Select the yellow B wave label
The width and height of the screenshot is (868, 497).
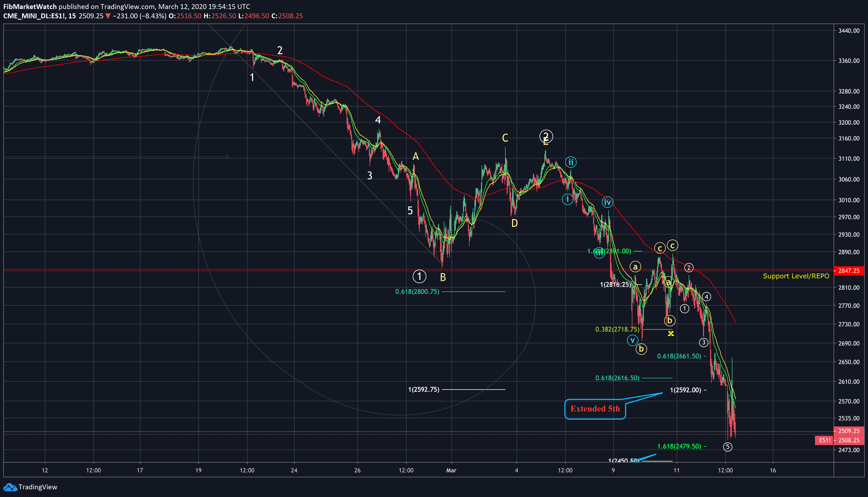[443, 277]
